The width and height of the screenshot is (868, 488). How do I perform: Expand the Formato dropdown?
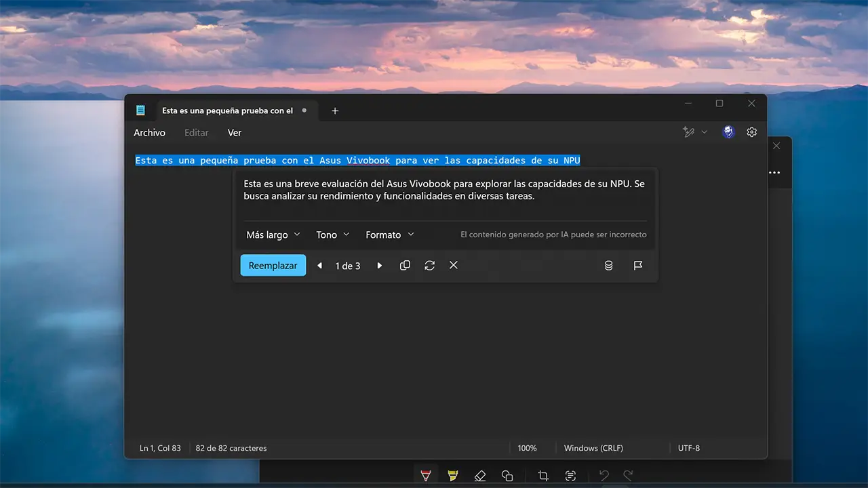[x=390, y=235]
